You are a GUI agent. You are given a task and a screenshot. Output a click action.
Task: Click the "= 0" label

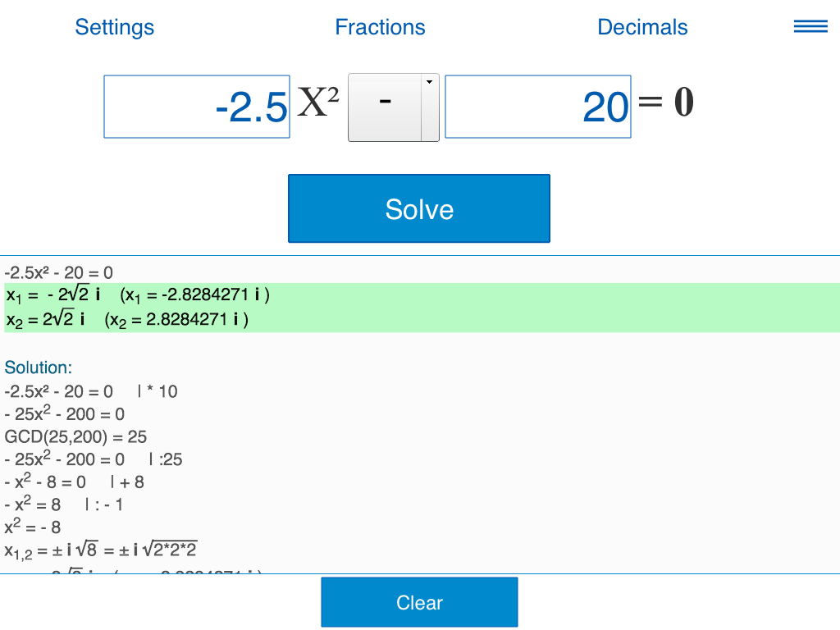click(x=666, y=103)
